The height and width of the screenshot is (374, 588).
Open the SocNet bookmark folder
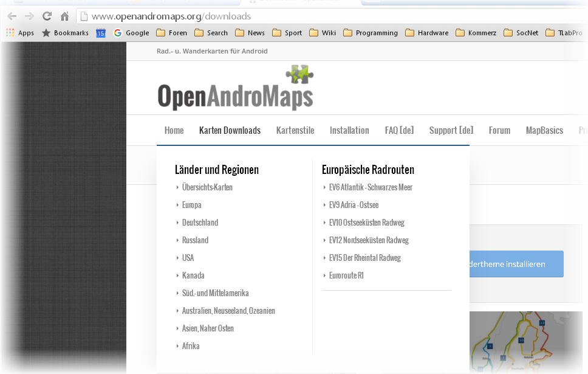coord(521,33)
